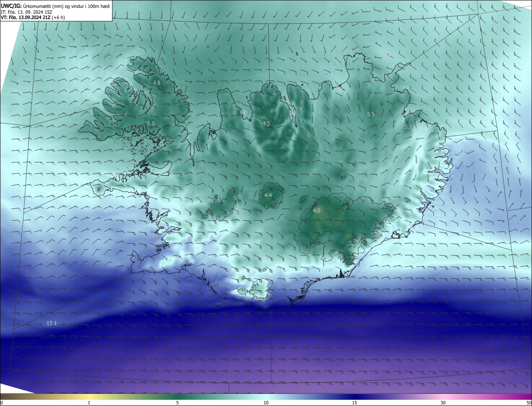Click the colorbar tick label 1

[89, 403]
